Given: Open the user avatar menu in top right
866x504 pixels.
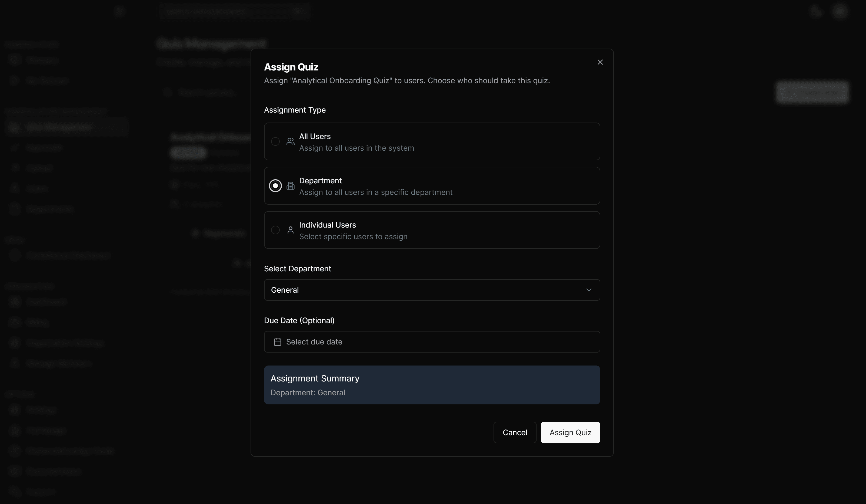Looking at the screenshot, I should [x=840, y=11].
